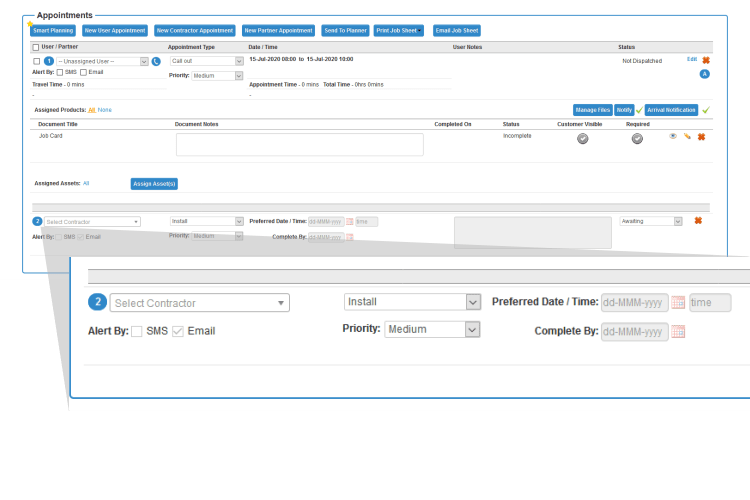This screenshot has width=750, height=500.
Task: Click the blue clock icon beside Unassigned User
Action: (156, 62)
